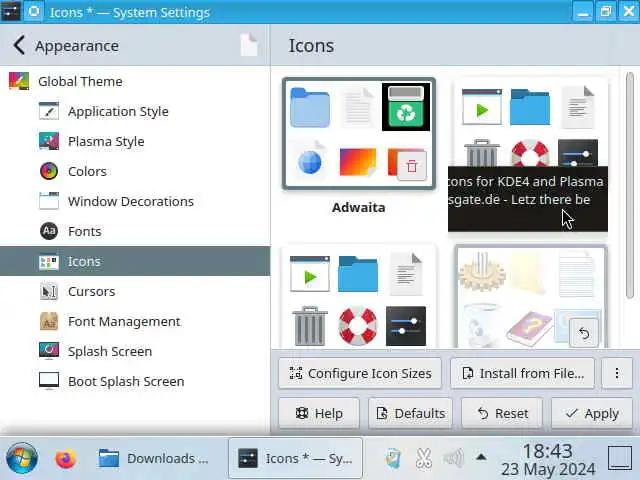Click the pin icon in title bar

[34, 12]
